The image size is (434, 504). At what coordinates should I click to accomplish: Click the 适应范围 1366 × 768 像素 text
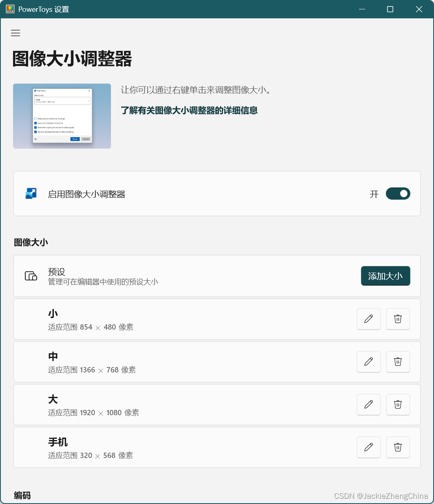[x=92, y=370]
